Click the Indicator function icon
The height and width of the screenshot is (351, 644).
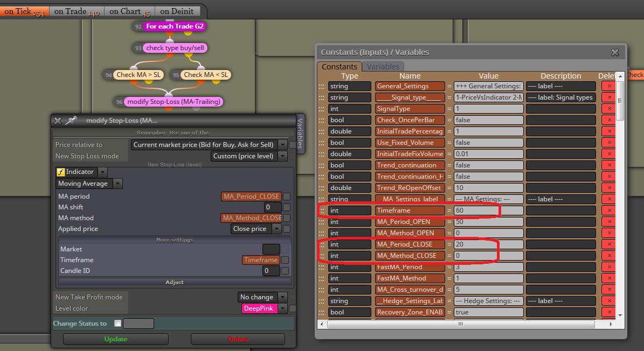tap(61, 172)
